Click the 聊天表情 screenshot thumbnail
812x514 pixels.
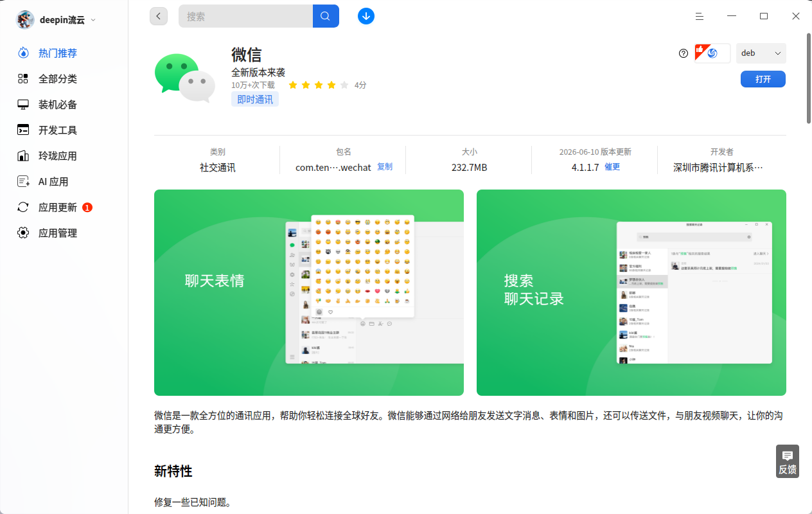click(x=309, y=292)
